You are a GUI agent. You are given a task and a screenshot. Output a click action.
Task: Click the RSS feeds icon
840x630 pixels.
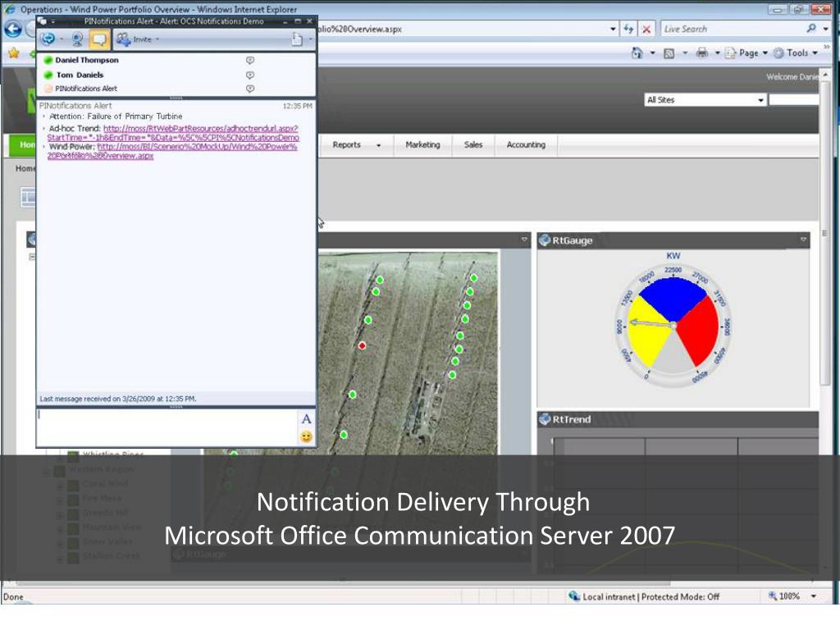669,53
